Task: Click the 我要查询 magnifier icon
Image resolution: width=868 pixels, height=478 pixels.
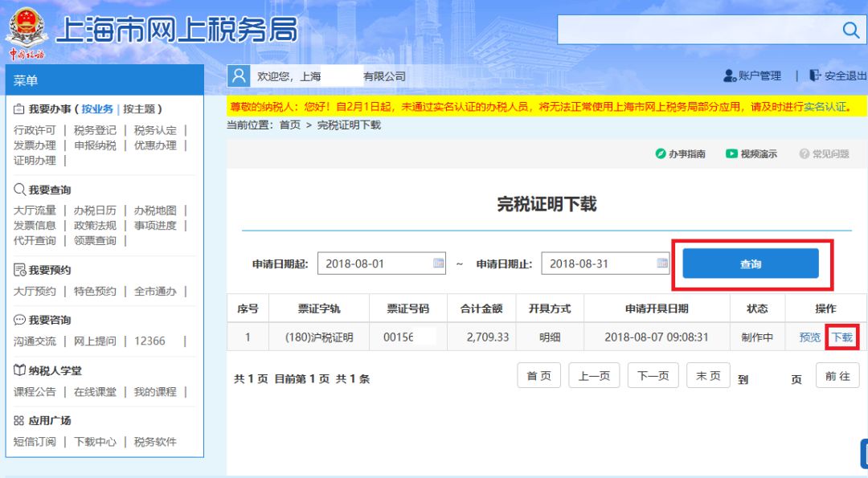Action: pos(19,190)
